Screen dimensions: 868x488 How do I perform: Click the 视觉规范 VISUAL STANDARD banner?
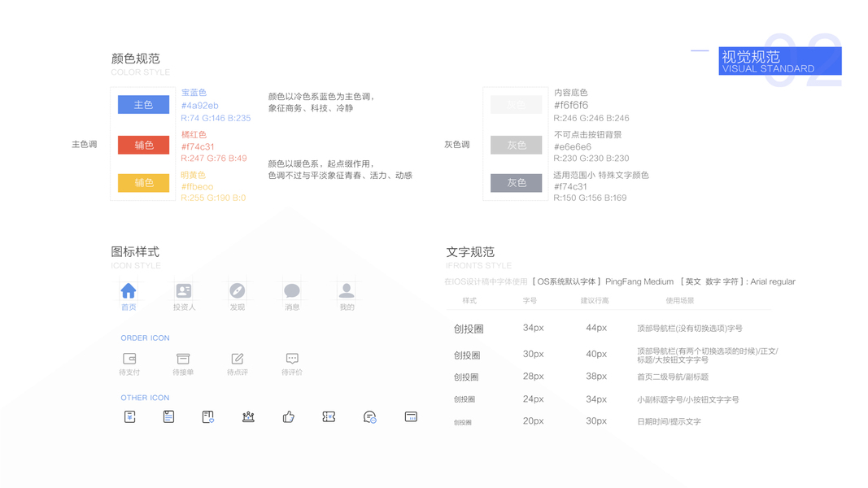click(x=780, y=61)
